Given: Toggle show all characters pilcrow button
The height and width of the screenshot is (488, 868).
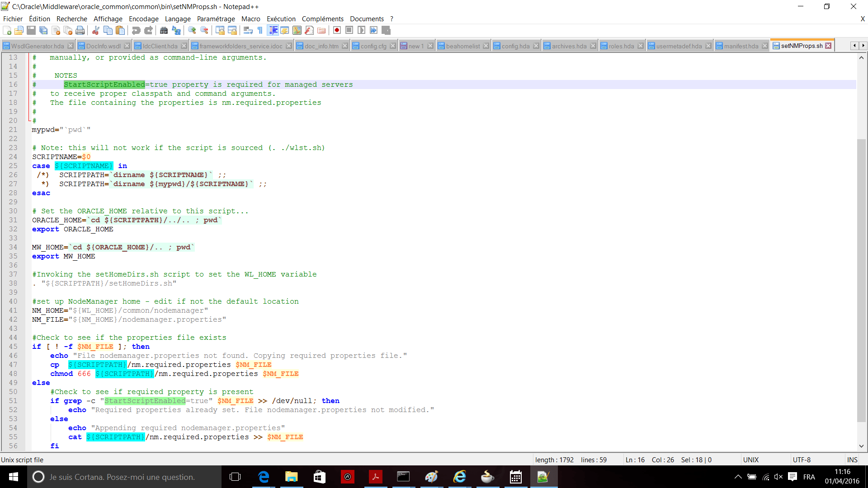Looking at the screenshot, I should tap(260, 30).
